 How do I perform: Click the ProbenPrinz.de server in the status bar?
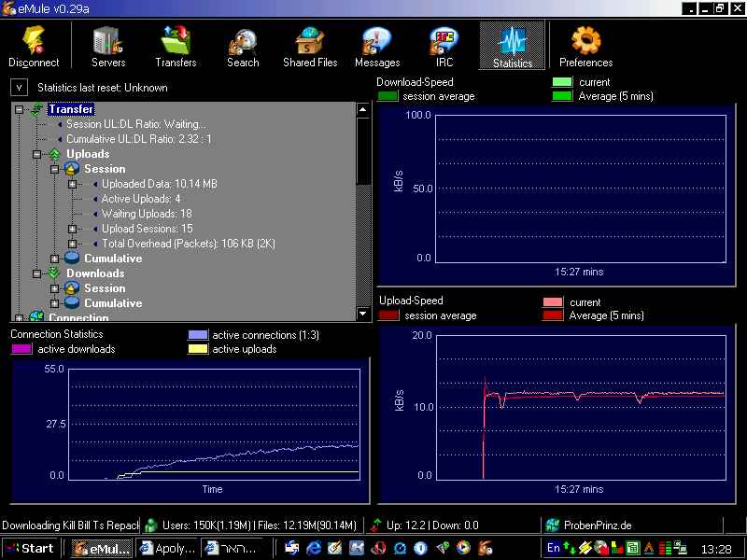pyautogui.click(x=597, y=525)
